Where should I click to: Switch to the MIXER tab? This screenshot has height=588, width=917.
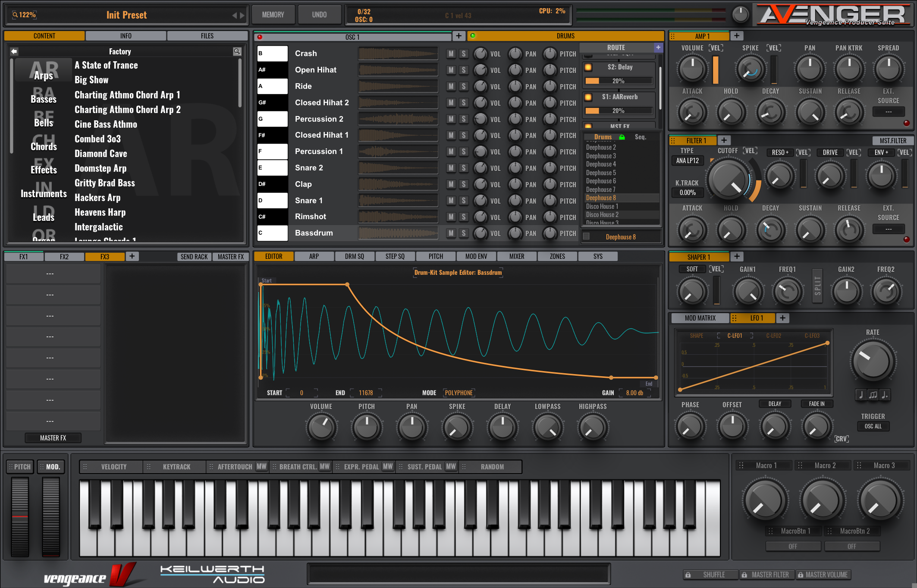[516, 257]
